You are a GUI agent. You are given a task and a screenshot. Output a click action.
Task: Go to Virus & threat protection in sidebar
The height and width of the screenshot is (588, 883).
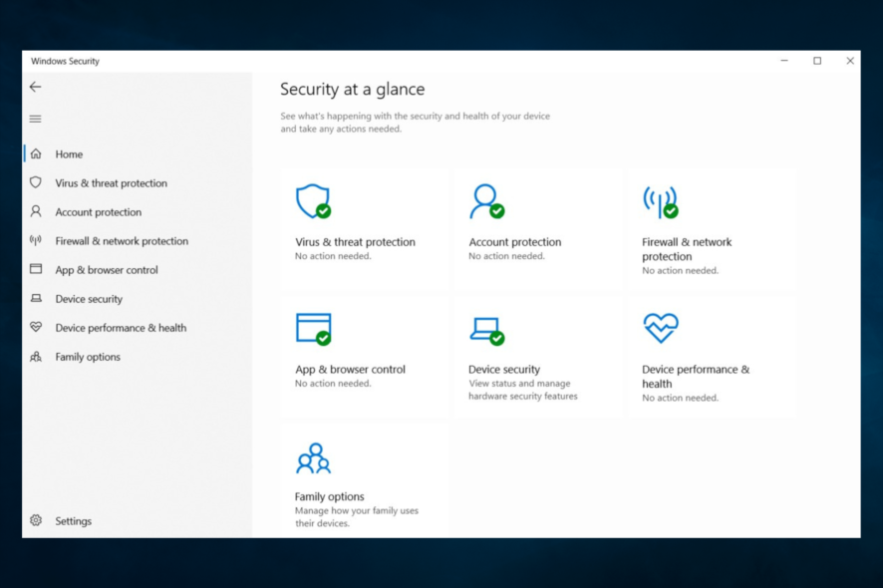(111, 183)
